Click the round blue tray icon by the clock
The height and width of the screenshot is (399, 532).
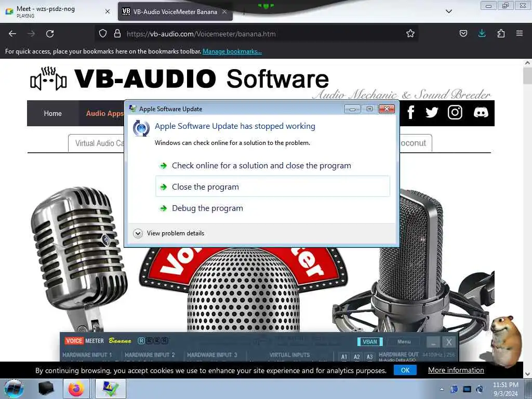point(480,389)
